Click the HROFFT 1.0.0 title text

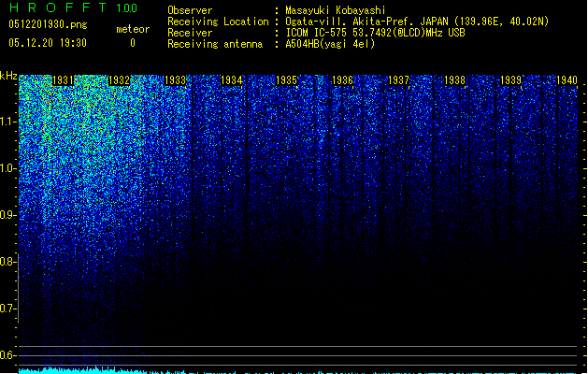point(74,7)
